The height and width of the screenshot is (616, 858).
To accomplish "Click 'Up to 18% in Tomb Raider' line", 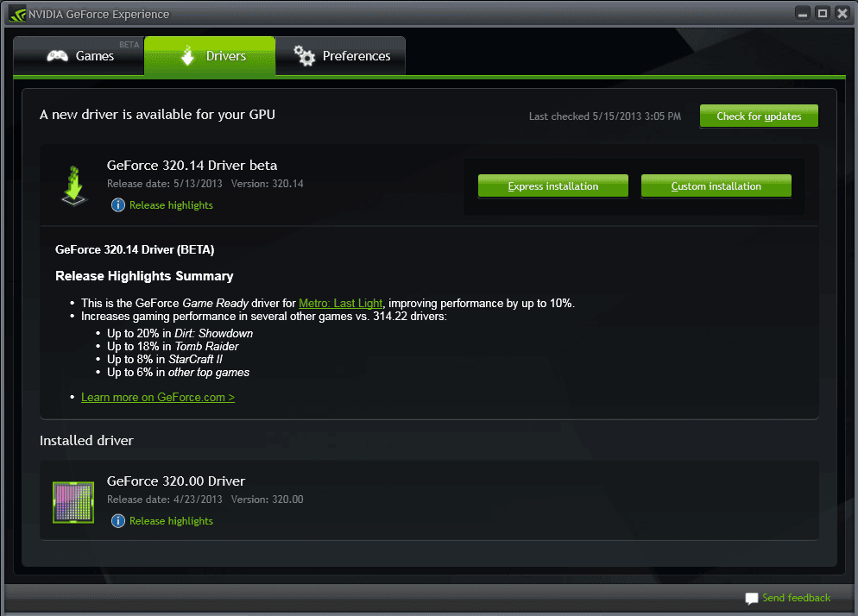I will pos(173,346).
